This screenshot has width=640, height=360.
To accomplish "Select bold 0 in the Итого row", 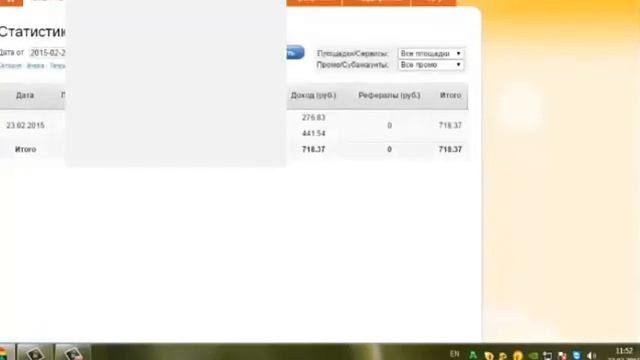I will [x=389, y=149].
